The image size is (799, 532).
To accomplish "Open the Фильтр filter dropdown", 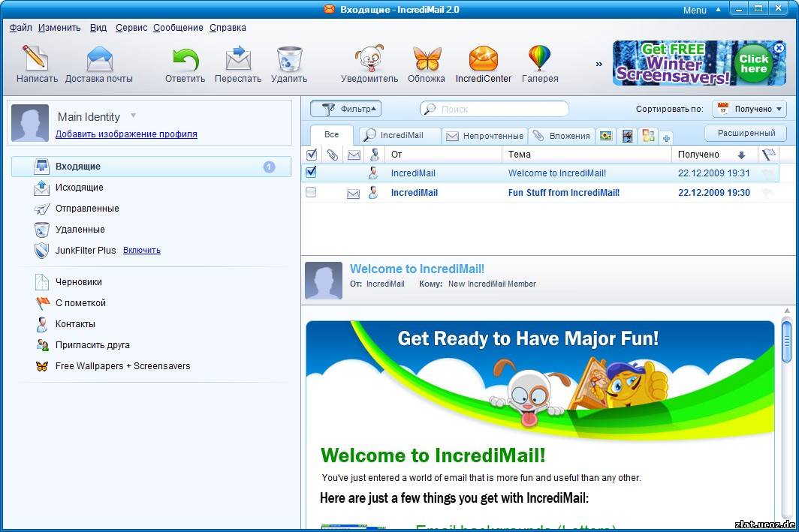I will pyautogui.click(x=345, y=109).
